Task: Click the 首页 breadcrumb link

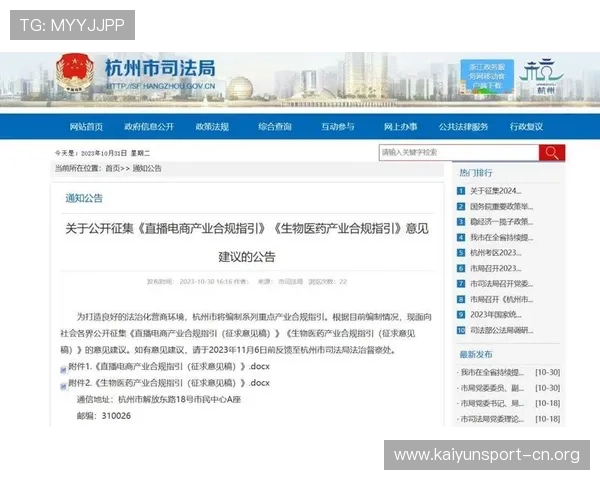Action: coord(112,168)
